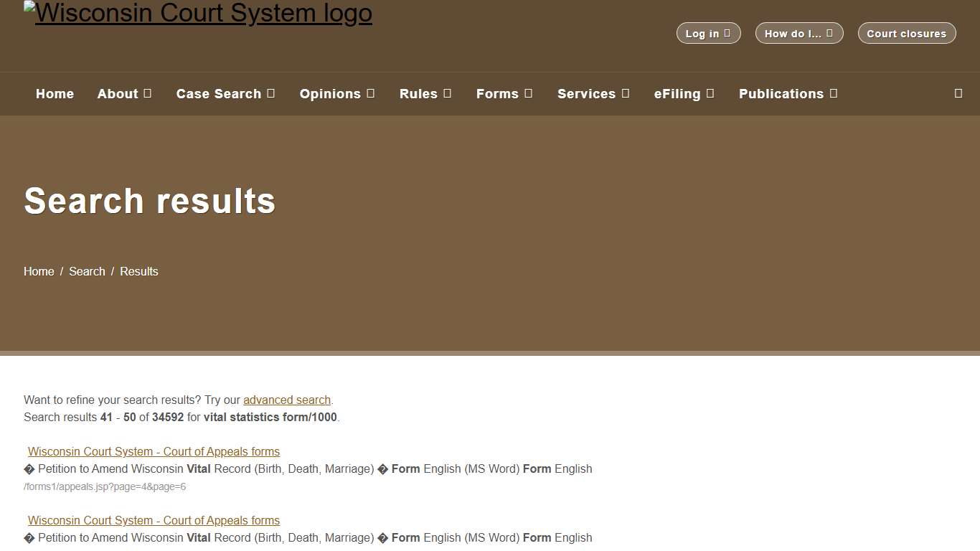Open the advanced search link

pos(286,400)
